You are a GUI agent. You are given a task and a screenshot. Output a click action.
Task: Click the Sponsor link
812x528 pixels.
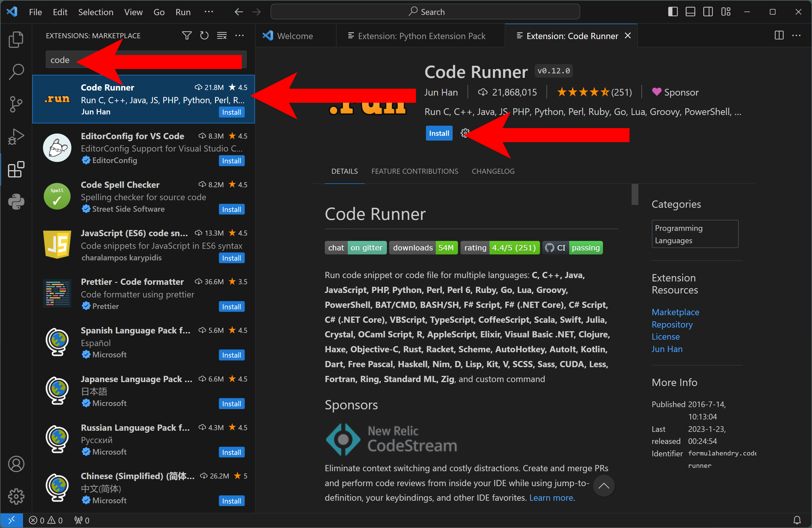coord(675,92)
